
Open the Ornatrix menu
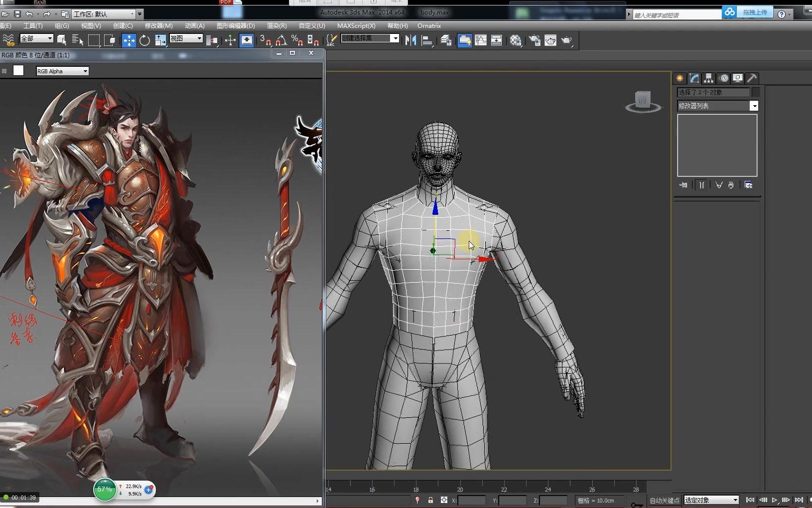pos(429,26)
